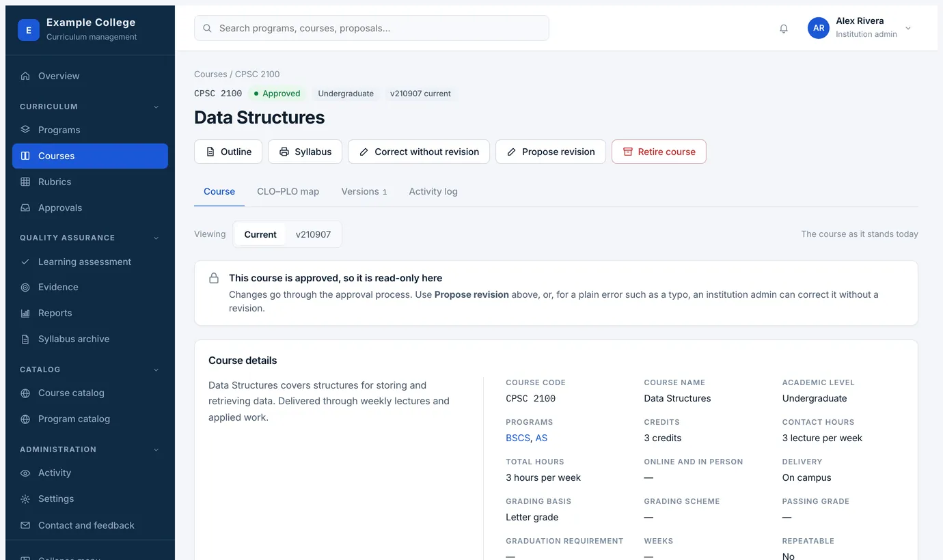Click the Contact and feedback envelope icon

25,525
